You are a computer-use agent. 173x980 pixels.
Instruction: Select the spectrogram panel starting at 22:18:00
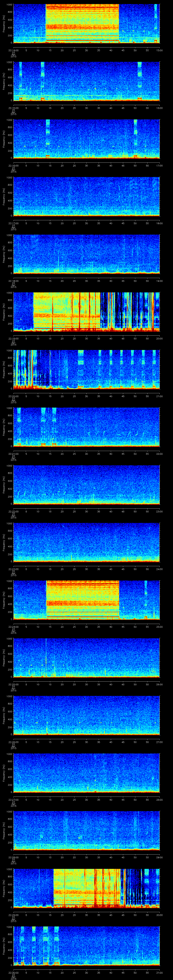[87, 254]
